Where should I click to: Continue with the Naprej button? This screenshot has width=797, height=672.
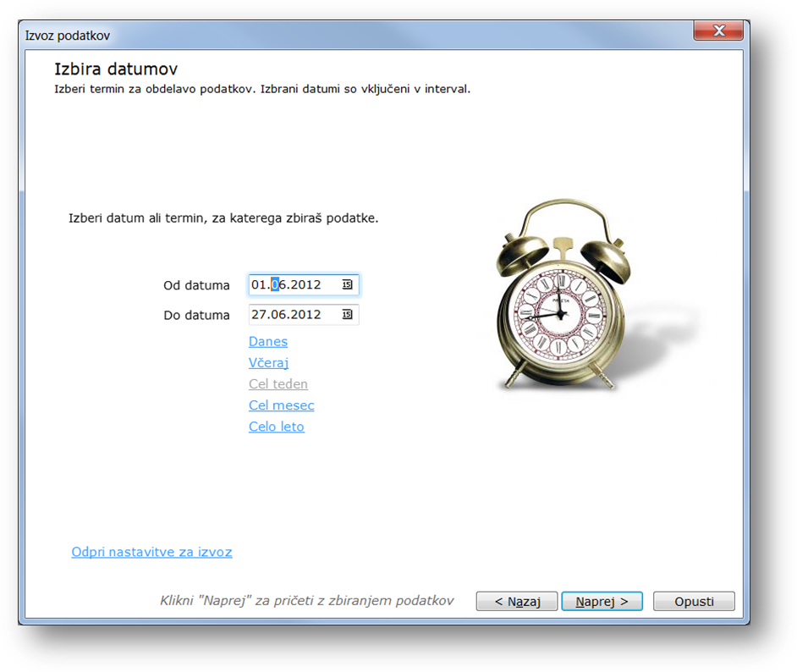click(602, 602)
